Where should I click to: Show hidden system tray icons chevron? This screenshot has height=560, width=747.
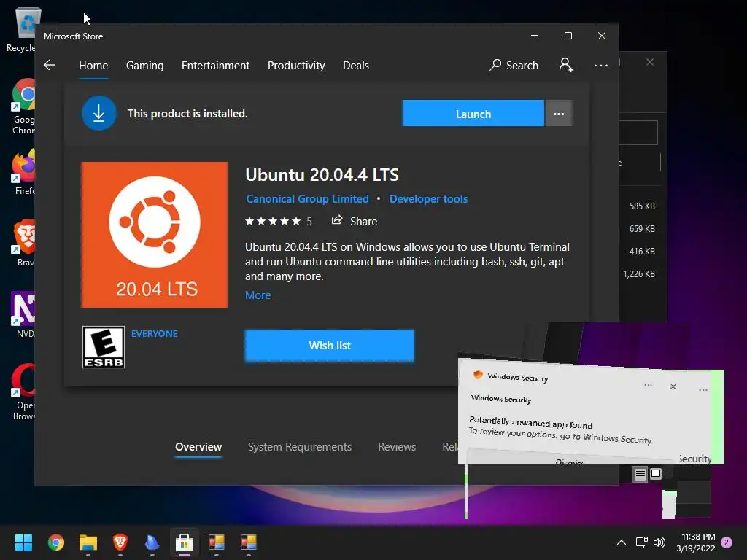(x=622, y=542)
